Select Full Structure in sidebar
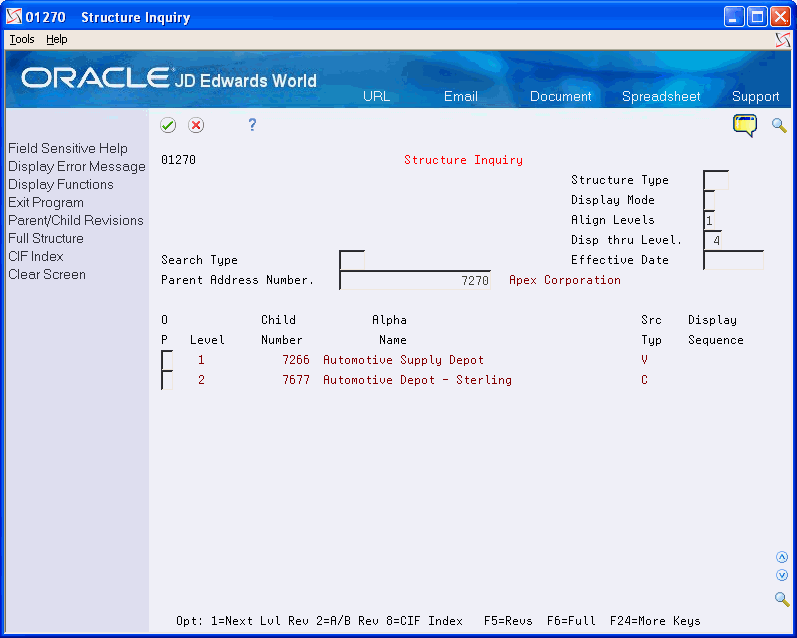Screen dimensions: 797x638 click(x=46, y=238)
